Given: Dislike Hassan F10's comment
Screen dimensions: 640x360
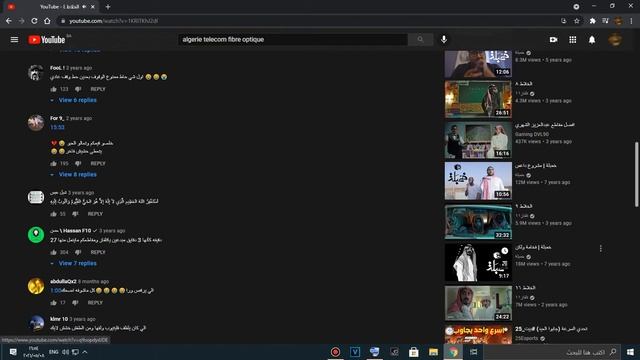Looking at the screenshot, I should (78, 252).
